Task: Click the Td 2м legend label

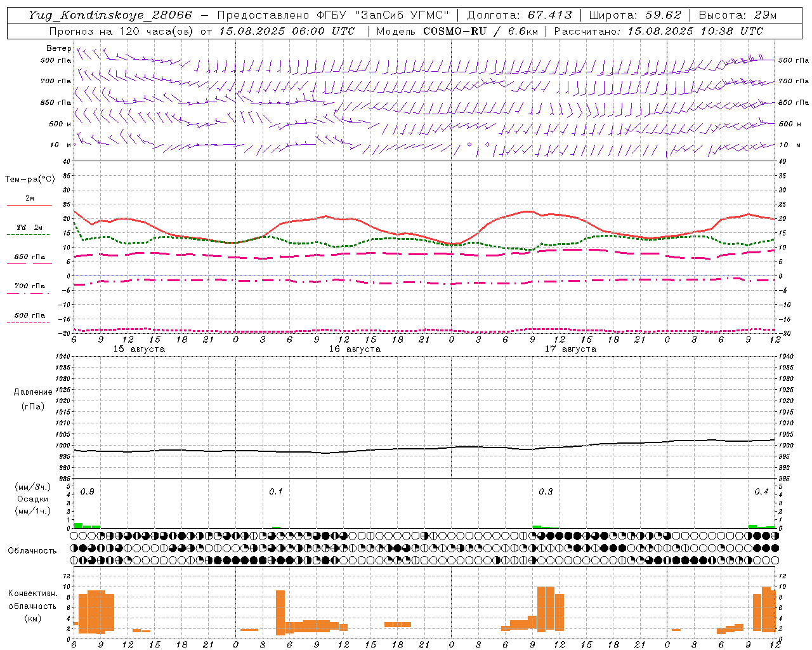Action: tap(30, 227)
